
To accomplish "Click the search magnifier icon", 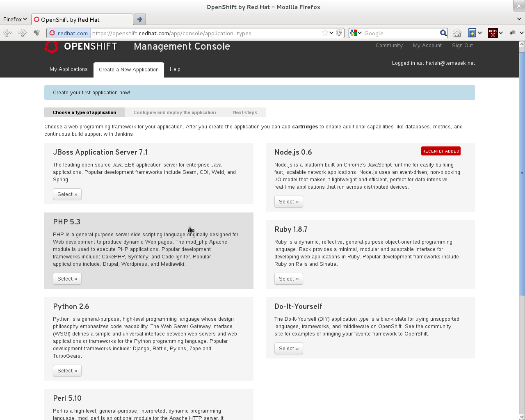I will (443, 33).
